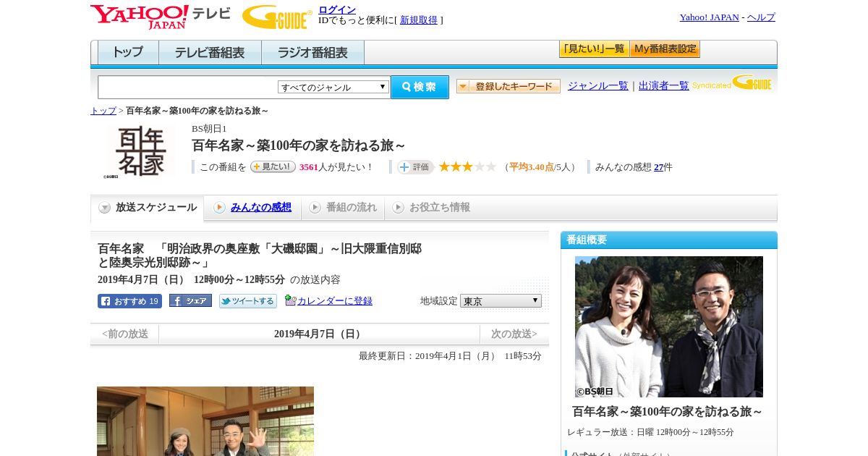Click the 見たい! plus button

tap(273, 166)
